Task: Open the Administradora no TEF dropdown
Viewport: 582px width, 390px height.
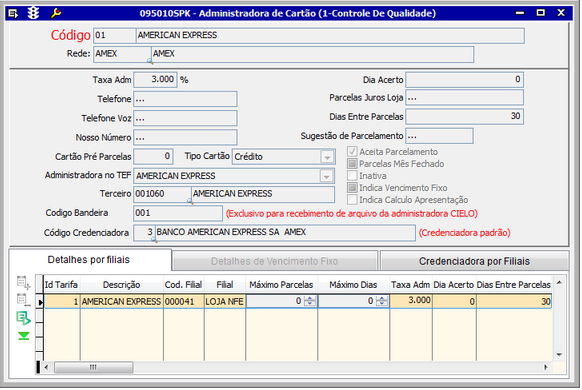Action: click(x=326, y=176)
